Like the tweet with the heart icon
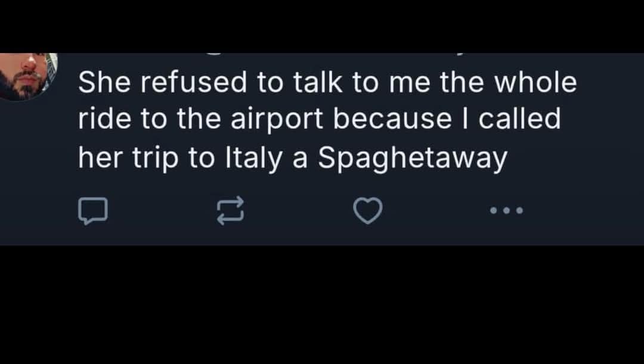 coord(368,211)
